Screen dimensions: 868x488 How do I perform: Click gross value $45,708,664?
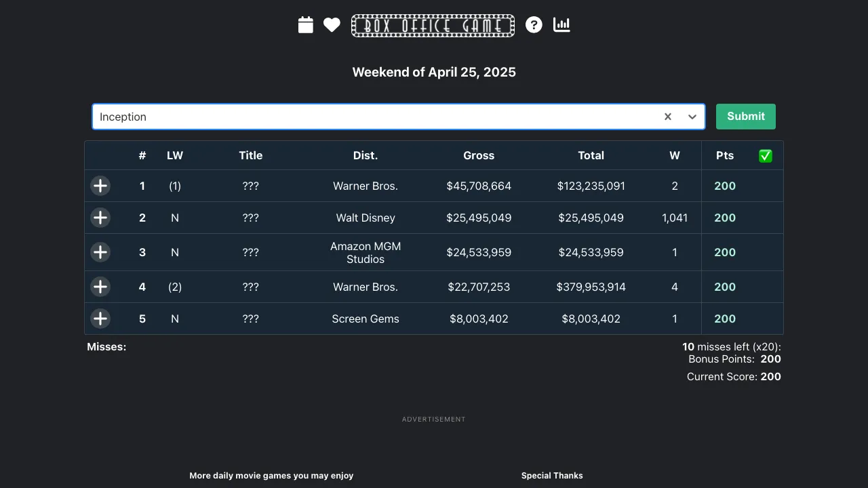479,186
